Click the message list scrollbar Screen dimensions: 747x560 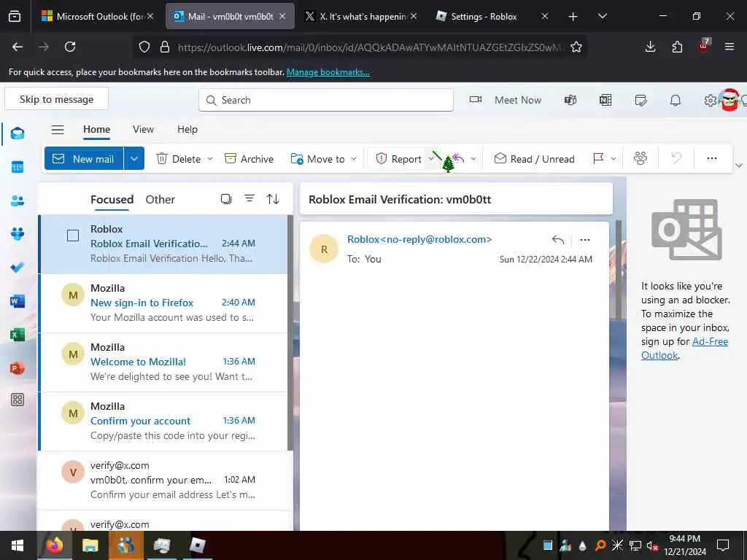click(290, 332)
